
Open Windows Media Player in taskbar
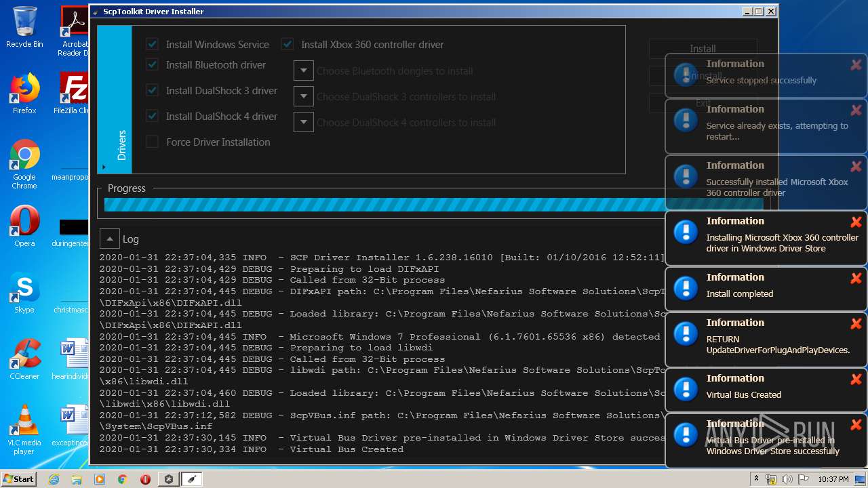coord(100,479)
